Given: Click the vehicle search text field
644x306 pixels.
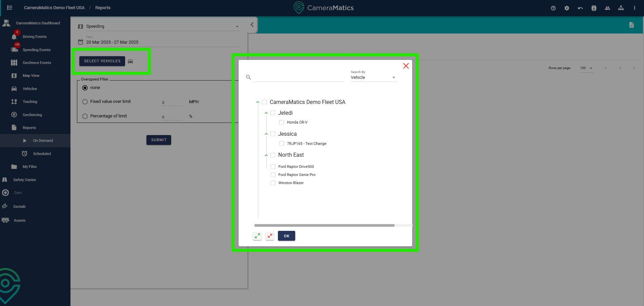Looking at the screenshot, I should [x=299, y=78].
